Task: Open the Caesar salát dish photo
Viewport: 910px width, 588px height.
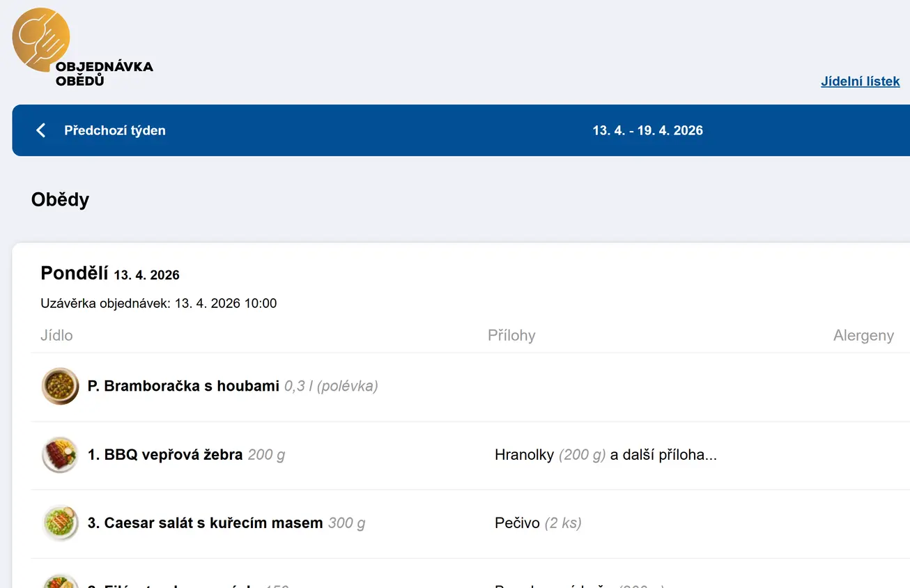Action: pyautogui.click(x=60, y=523)
